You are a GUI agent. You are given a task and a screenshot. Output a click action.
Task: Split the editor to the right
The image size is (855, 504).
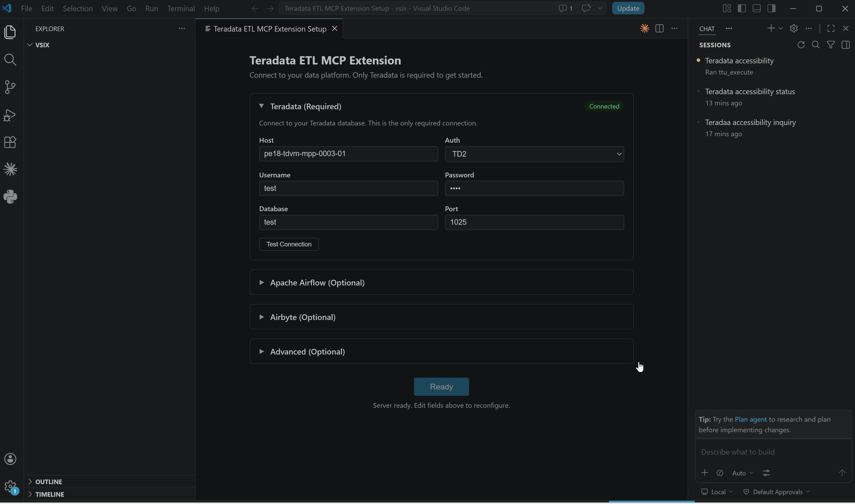pyautogui.click(x=659, y=29)
